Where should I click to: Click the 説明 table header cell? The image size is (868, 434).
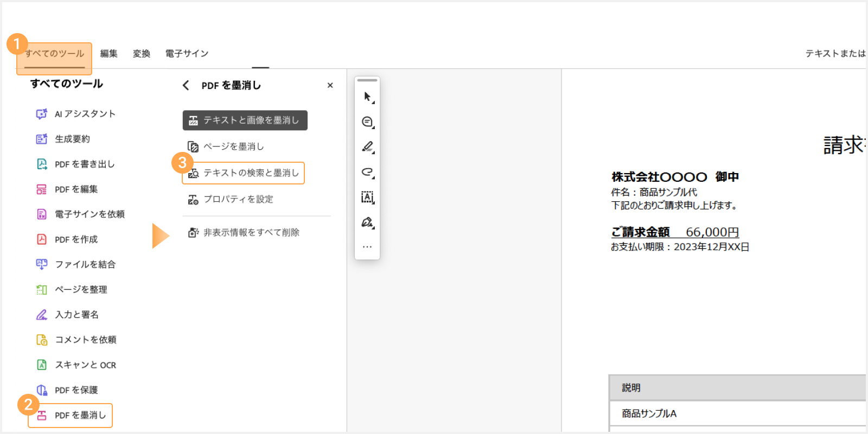[737, 388]
